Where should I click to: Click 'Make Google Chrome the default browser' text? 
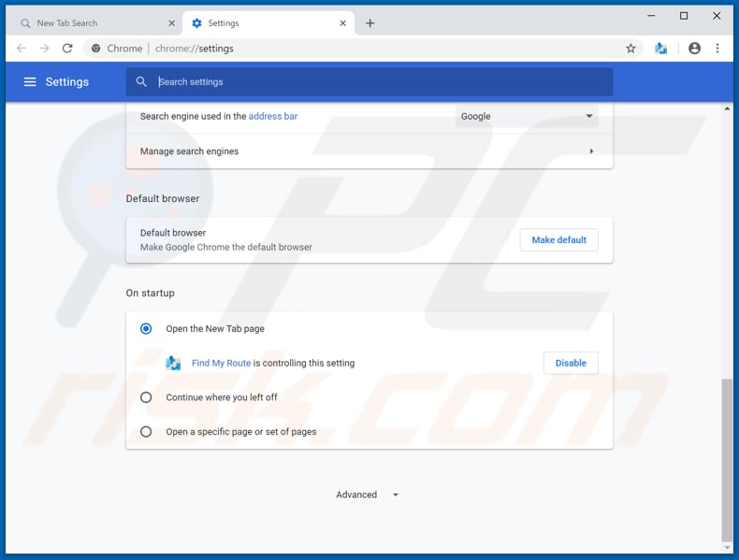coord(225,247)
